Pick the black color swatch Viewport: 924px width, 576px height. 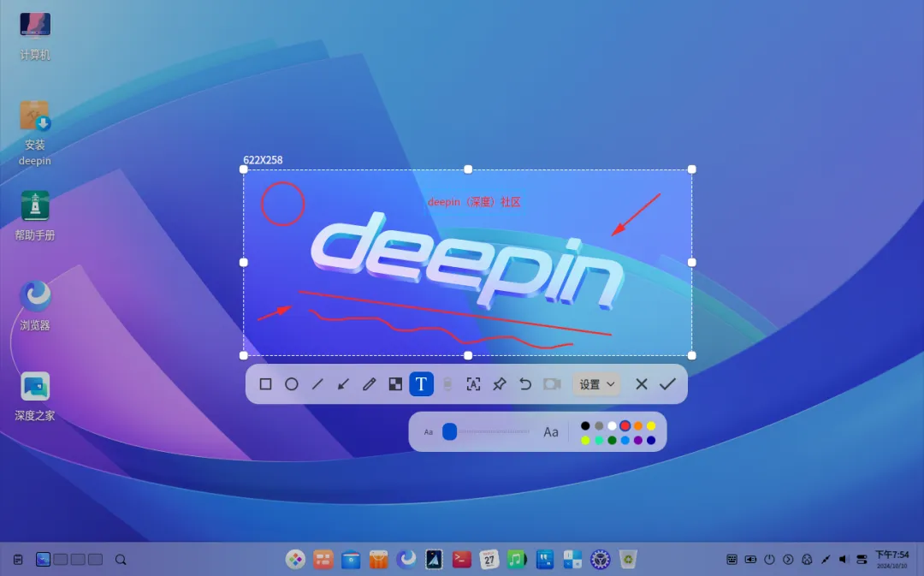(x=585, y=425)
